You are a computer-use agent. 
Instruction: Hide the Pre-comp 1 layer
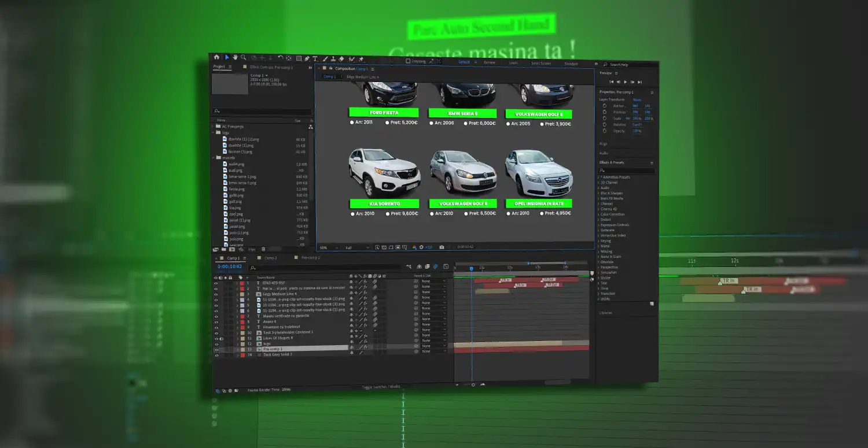(x=216, y=350)
